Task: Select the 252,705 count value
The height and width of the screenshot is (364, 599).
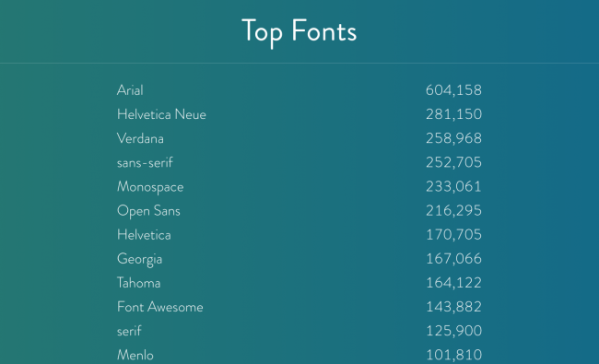Action: (x=453, y=162)
